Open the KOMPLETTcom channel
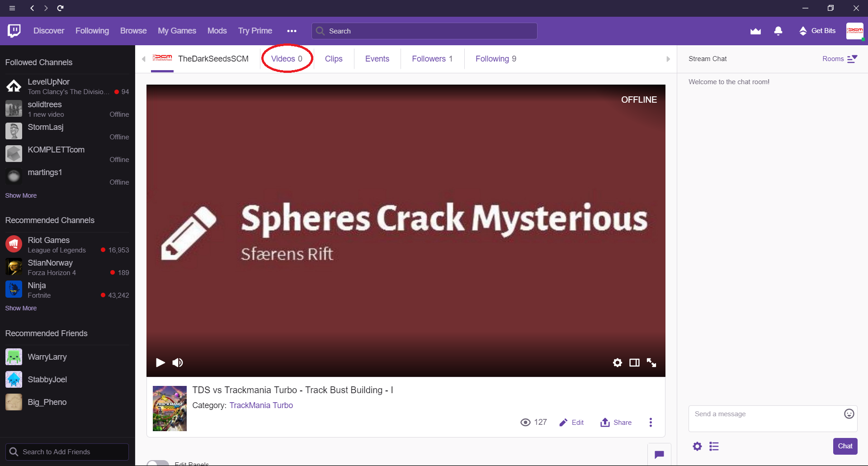The height and width of the screenshot is (466, 868). pos(67,154)
